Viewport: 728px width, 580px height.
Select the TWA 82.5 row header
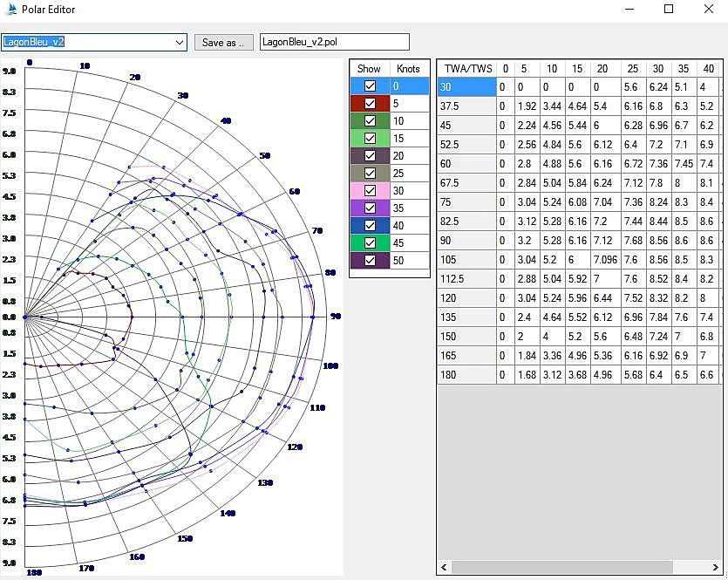tap(467, 221)
